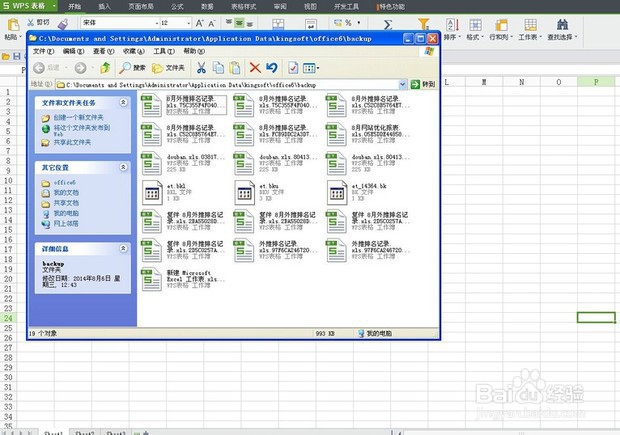Open the Sort (排序) tool
The width and height of the screenshot is (620, 435).
pyautogui.click(x=452, y=29)
